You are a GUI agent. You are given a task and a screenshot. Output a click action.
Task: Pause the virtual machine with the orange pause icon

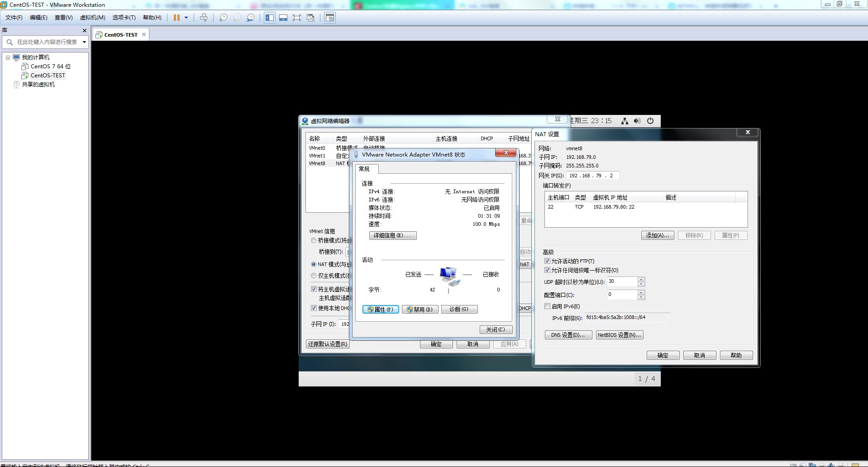pos(176,18)
